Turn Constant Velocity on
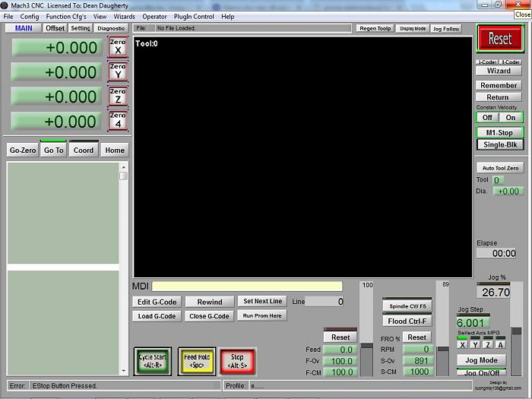Image resolution: width=532 pixels, height=399 pixels. pyautogui.click(x=511, y=117)
